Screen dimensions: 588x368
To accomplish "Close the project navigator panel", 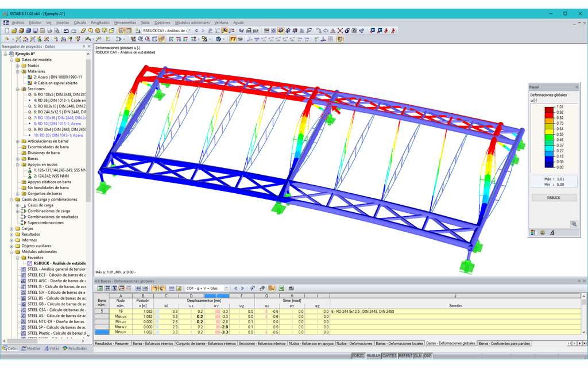I will pos(89,47).
